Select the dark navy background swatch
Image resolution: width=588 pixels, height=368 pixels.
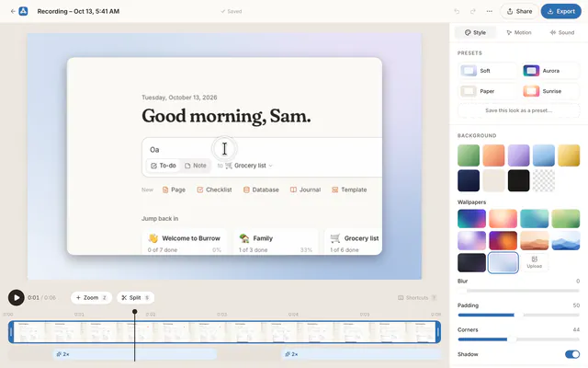pos(469,180)
